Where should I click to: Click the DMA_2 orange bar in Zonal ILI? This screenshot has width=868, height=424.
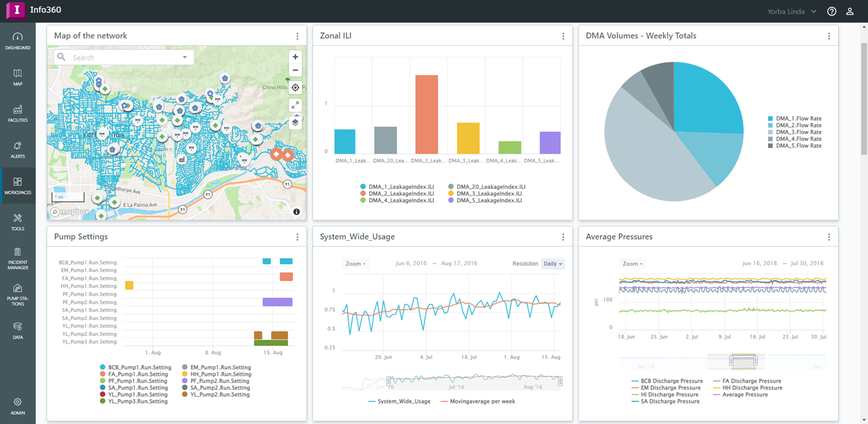[427, 114]
